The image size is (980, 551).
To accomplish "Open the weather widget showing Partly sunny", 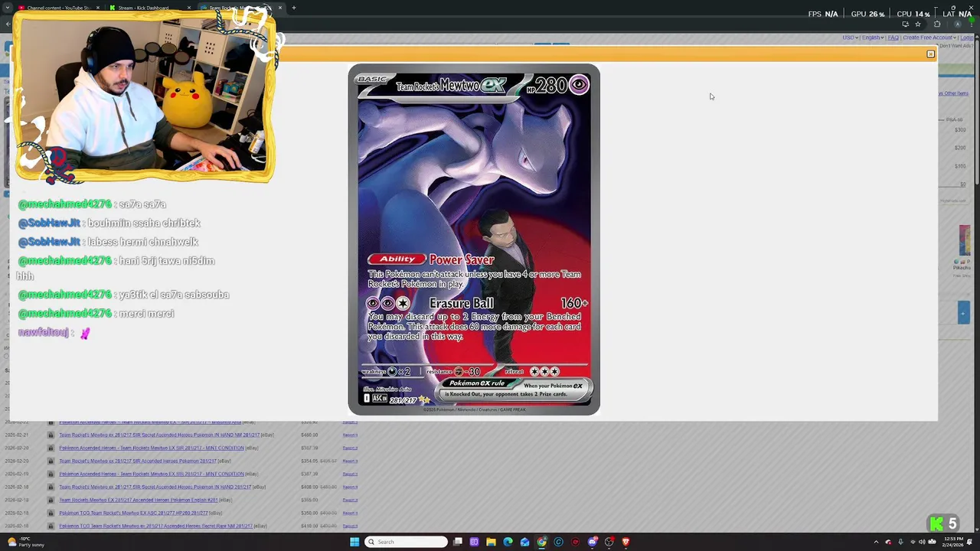I will click(24, 542).
